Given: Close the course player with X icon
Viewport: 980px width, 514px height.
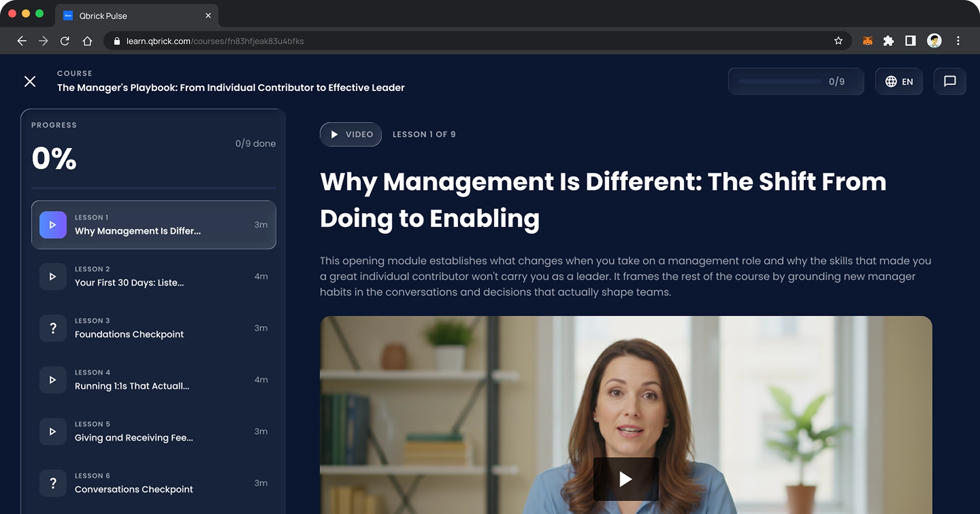Looking at the screenshot, I should [x=30, y=82].
